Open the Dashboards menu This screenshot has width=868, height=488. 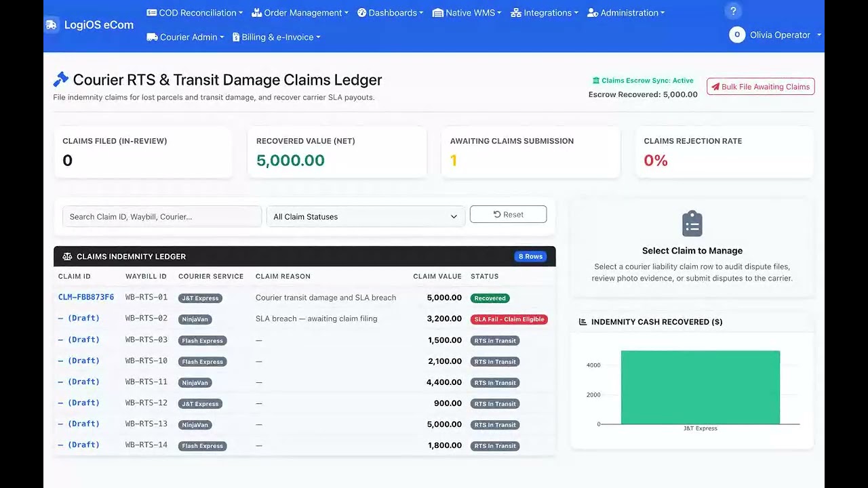390,13
